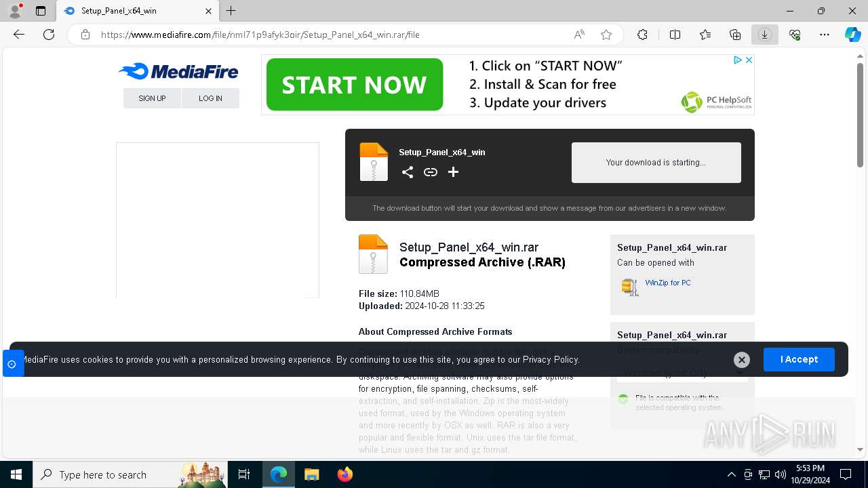Image resolution: width=868 pixels, height=488 pixels.
Task: Click the MediaFire logo
Action: click(178, 71)
